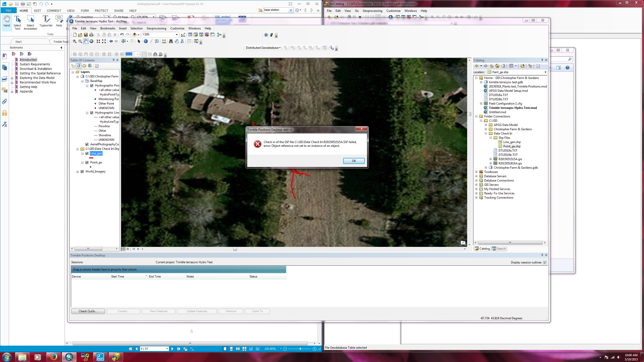This screenshot has width=644, height=362.
Task: Toggle Display session outlines checkbox
Action: coord(545,262)
